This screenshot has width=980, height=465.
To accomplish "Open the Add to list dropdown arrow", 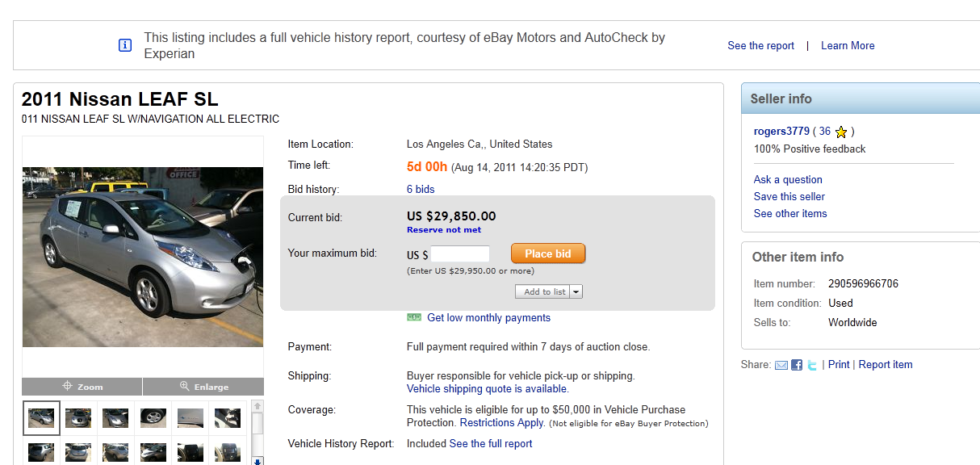I will point(576,292).
